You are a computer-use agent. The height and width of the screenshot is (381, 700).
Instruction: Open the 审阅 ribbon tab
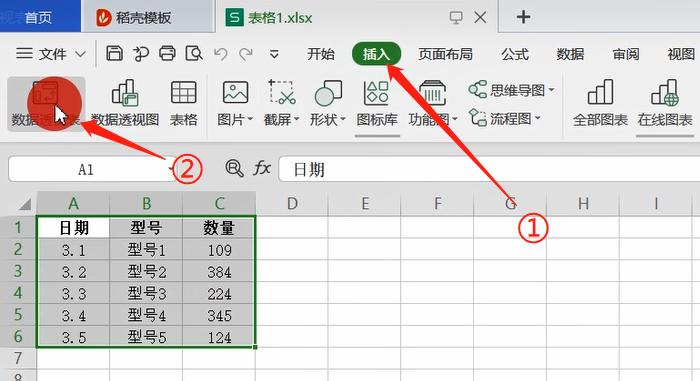click(x=625, y=54)
